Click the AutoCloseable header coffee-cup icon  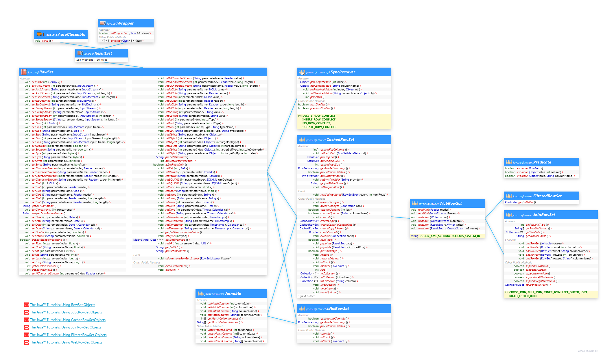39,34
